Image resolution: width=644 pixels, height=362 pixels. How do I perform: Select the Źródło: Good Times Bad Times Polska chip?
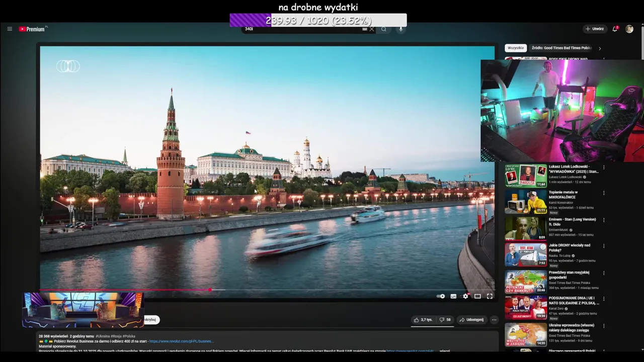(x=561, y=48)
